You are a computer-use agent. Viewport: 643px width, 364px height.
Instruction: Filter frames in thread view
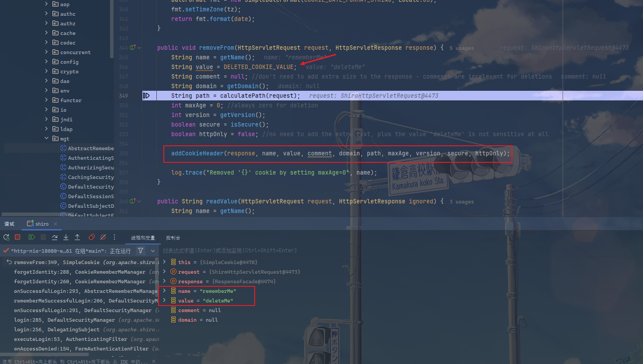141,251
